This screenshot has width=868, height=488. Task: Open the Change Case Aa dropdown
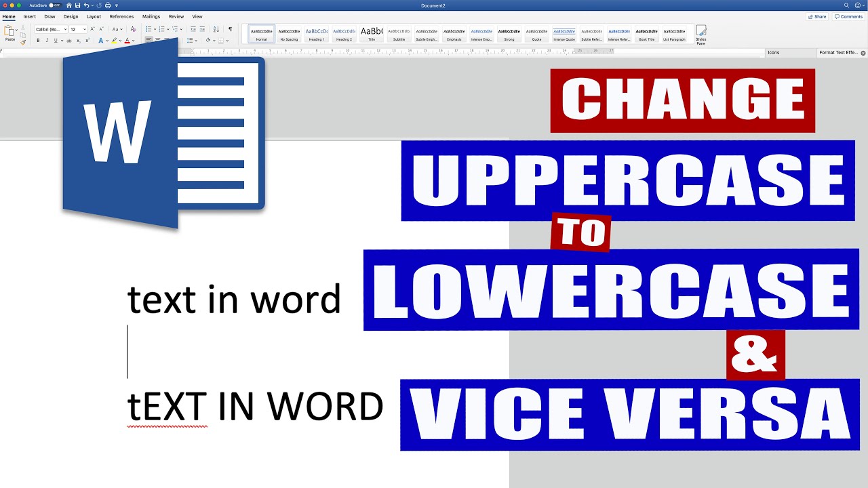pos(117,29)
